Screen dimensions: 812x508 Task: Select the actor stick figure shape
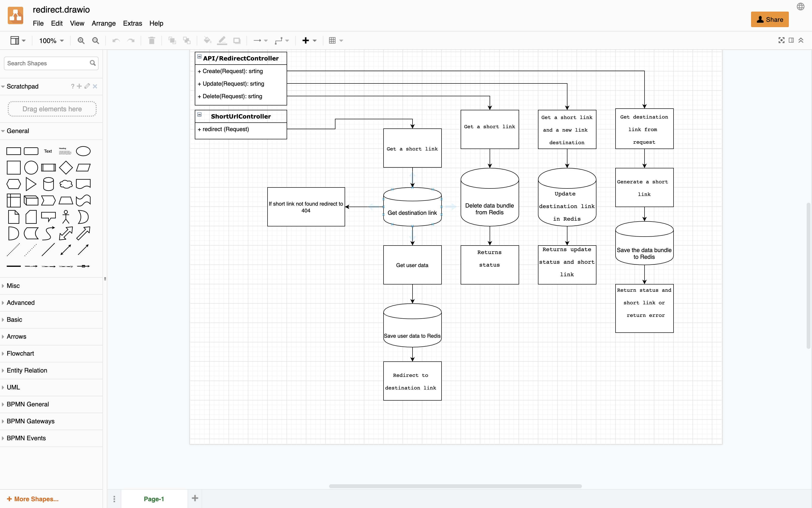click(66, 217)
